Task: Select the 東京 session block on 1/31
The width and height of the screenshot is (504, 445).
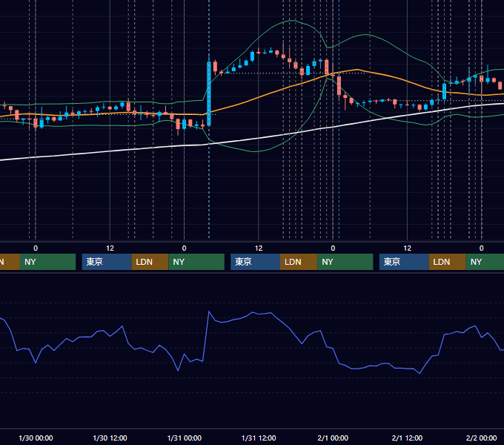Action: pos(256,262)
